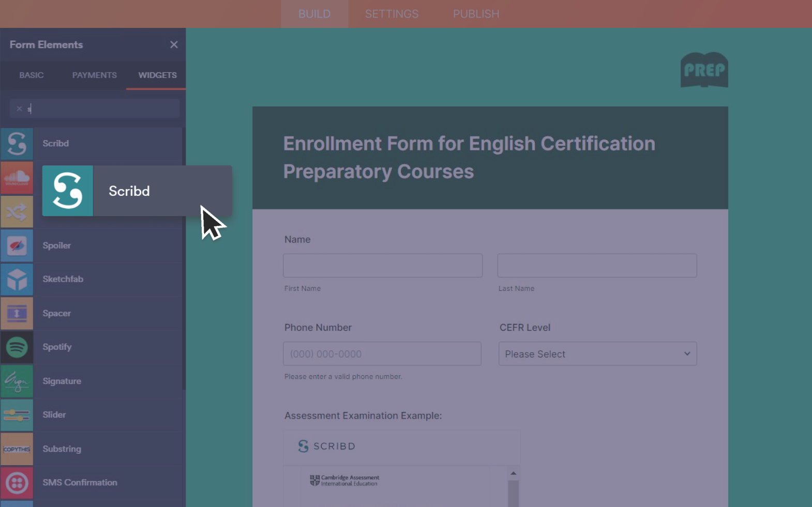The image size is (812, 507).
Task: Click the phone number validation hint text
Action: pos(343,377)
